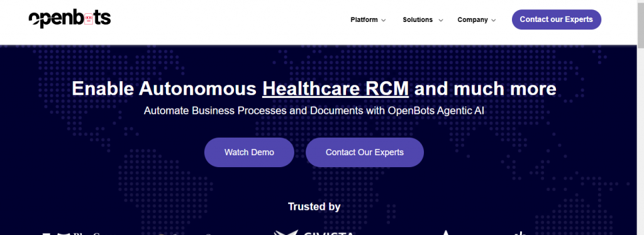Viewport: 644px width, 235px height.
Task: Click the OpenBots logo in the header
Action: click(x=70, y=19)
